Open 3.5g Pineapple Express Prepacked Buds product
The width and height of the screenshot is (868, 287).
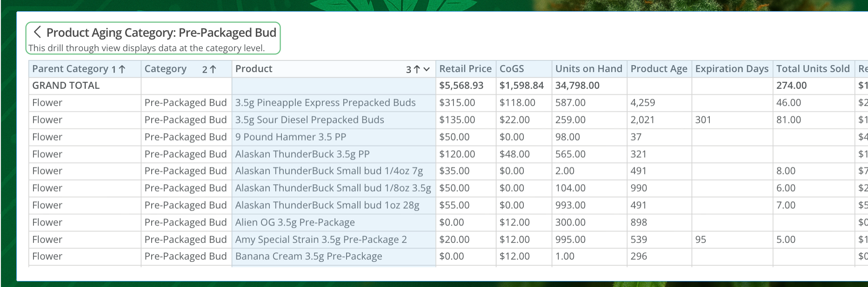(x=325, y=103)
